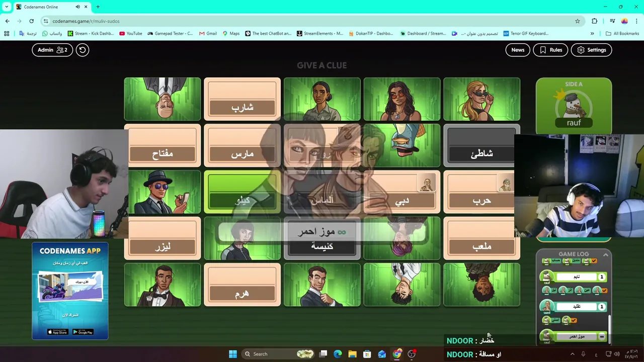Expand the hidden bookmarks overflow chevron
644x362 pixels.
click(592, 34)
